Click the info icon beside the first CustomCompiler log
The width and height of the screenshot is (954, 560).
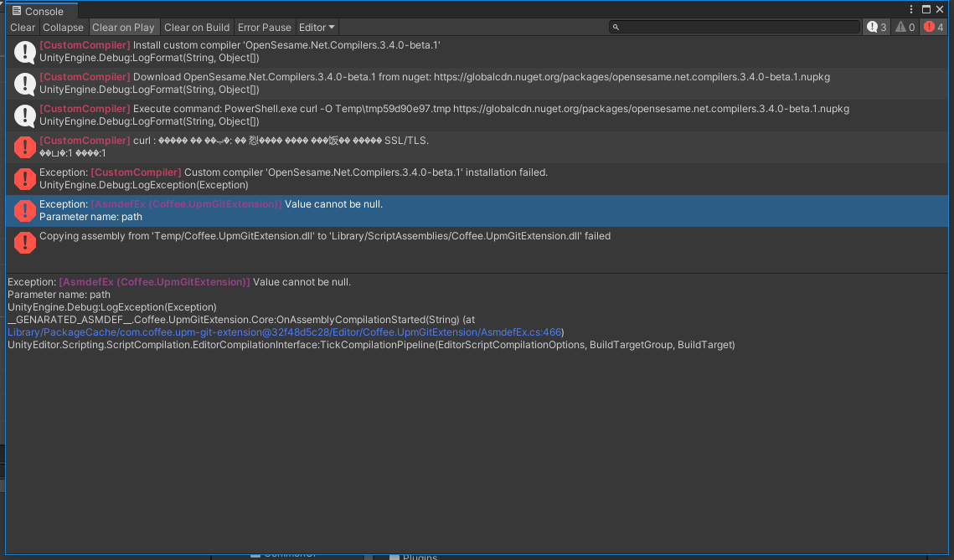pyautogui.click(x=24, y=52)
